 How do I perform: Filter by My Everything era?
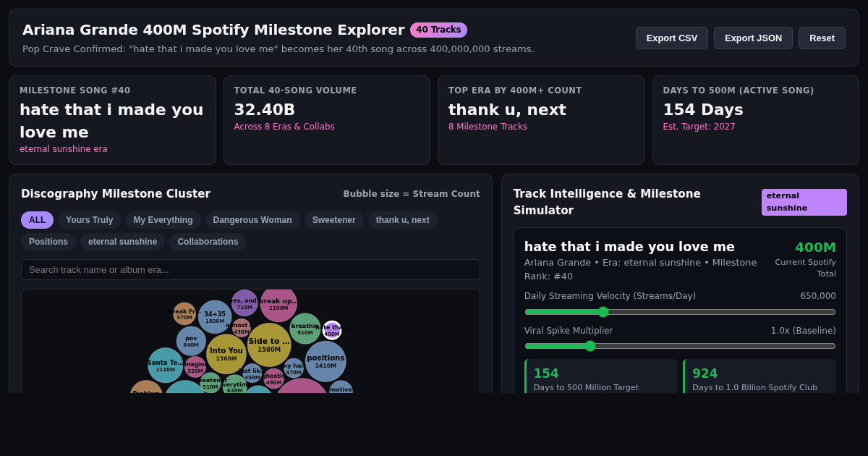tap(163, 220)
